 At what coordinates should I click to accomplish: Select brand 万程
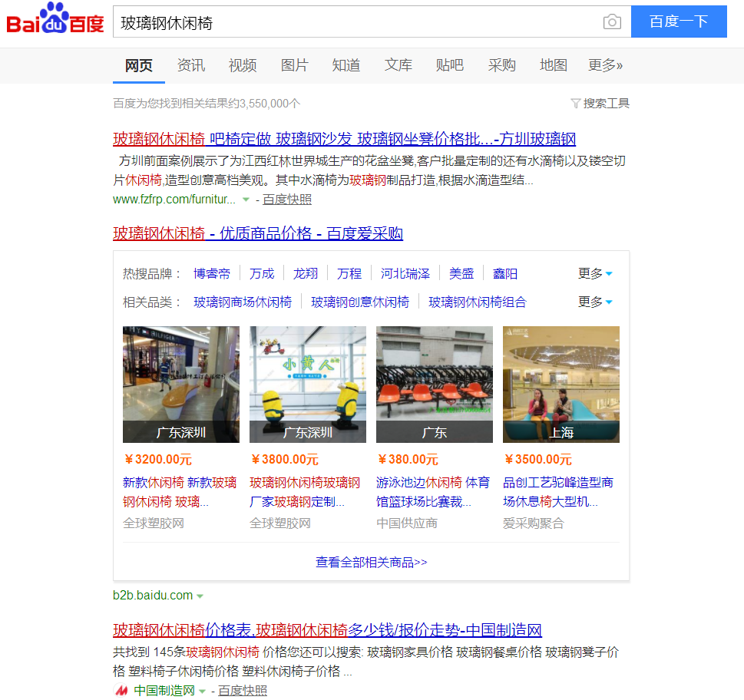click(x=349, y=274)
